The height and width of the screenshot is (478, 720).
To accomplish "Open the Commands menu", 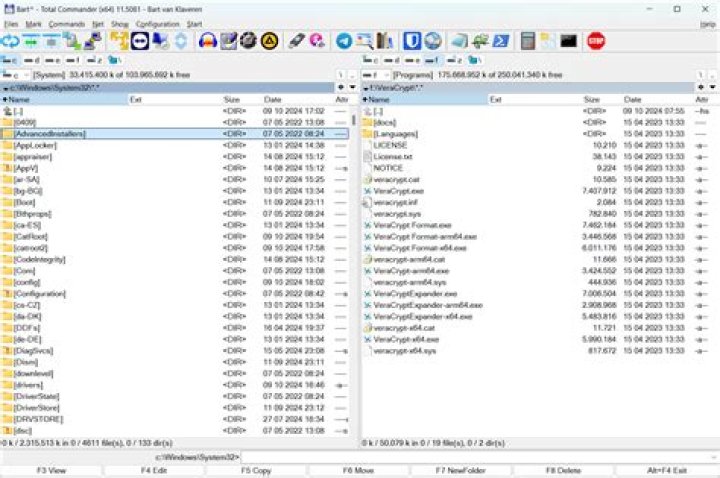I will point(67,24).
